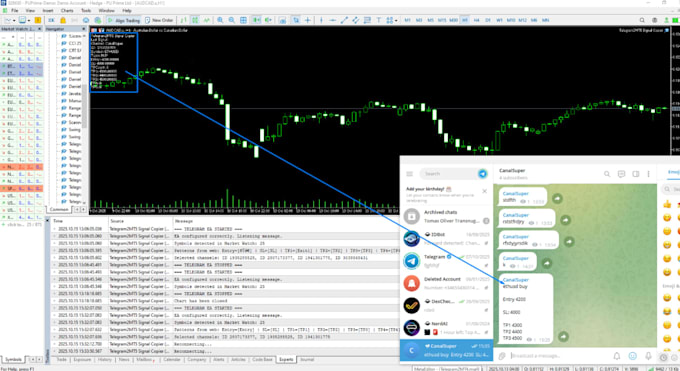Switch chart to H4 timeframe
The height and width of the screenshot is (371, 680).
click(x=476, y=20)
